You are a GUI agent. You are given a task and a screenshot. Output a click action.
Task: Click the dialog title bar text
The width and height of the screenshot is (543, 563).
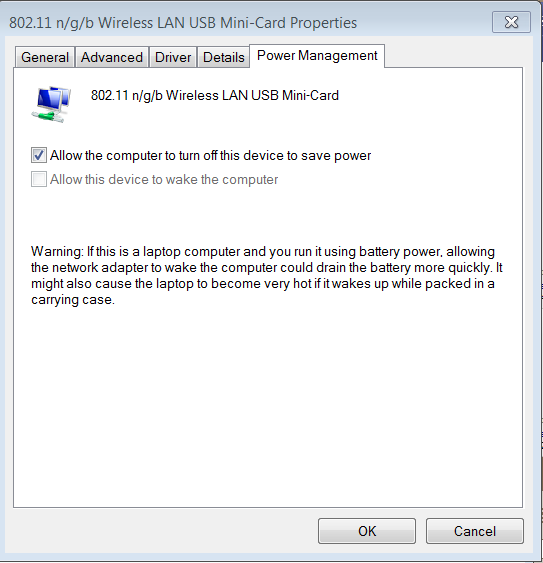(183, 23)
